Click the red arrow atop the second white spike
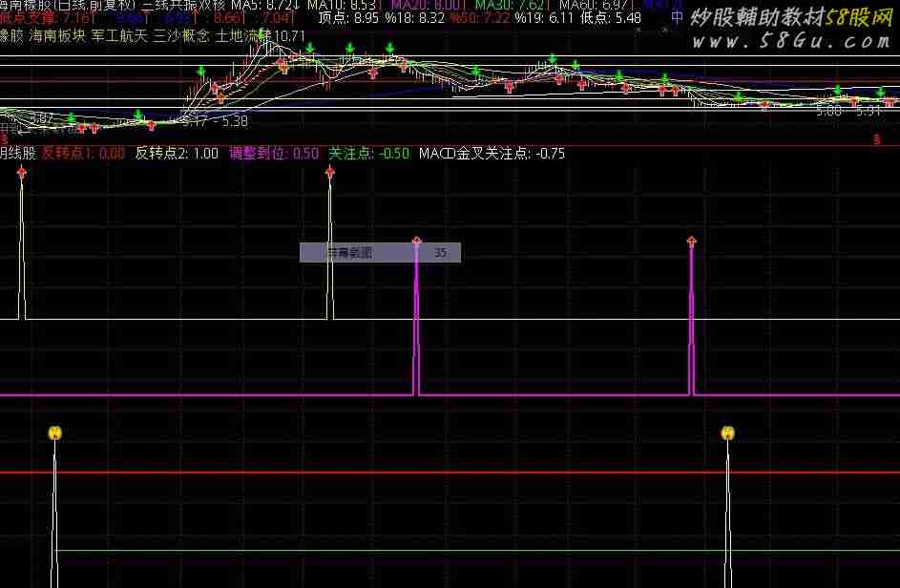 [330, 171]
